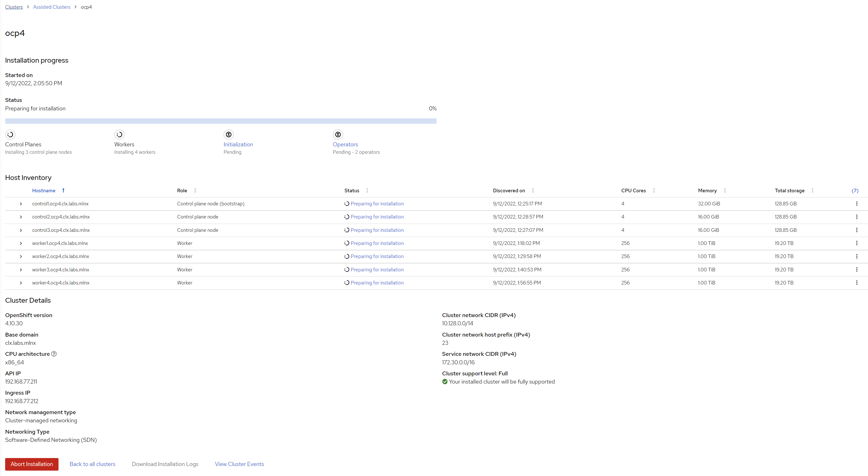Screen dimensions: 868x476
Task: Sort by Discovered on column sort icon
Action: click(533, 191)
